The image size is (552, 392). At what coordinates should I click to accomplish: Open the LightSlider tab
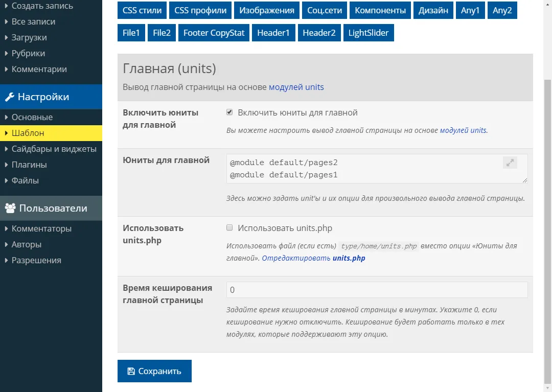click(x=368, y=33)
